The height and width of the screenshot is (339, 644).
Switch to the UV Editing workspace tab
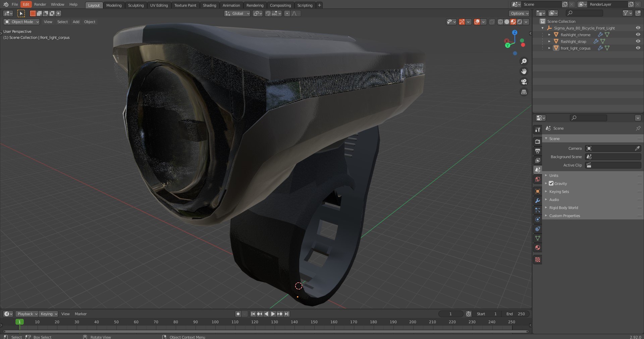point(159,5)
